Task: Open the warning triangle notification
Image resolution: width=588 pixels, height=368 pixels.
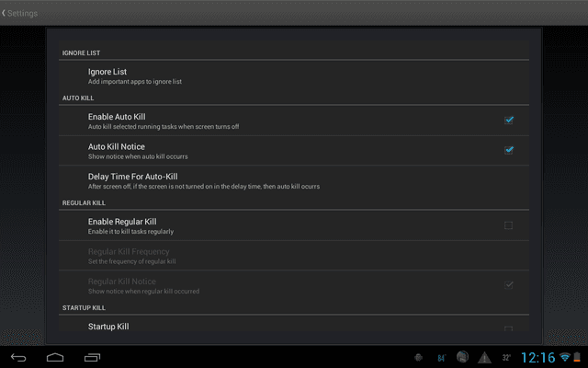Action: click(484, 358)
